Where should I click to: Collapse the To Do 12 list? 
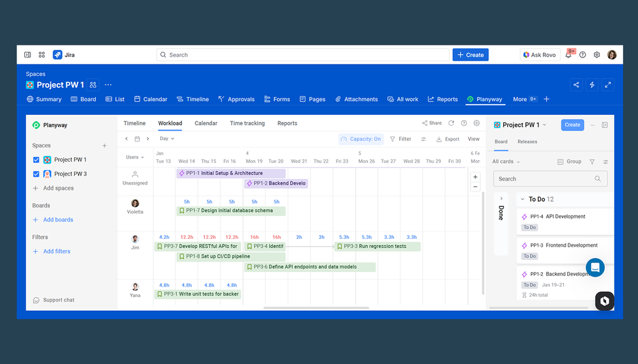(522, 199)
